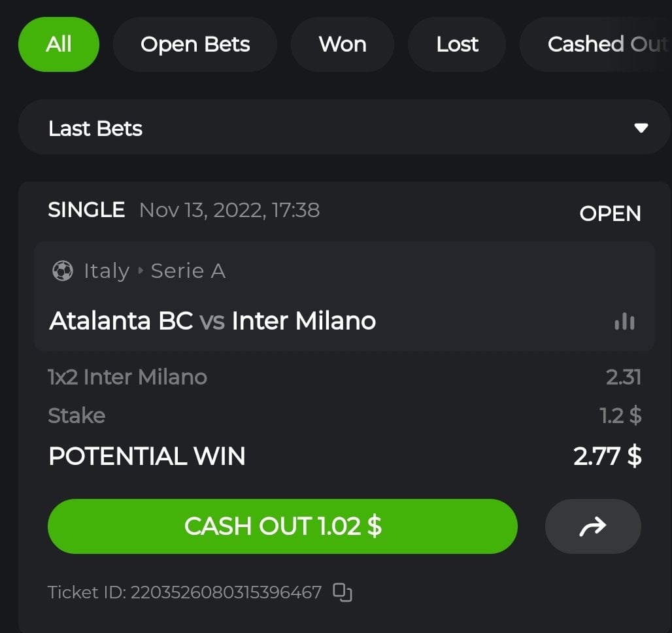This screenshot has height=633, width=672.
Task: Click the soccer ball sport icon
Action: pyautogui.click(x=62, y=271)
